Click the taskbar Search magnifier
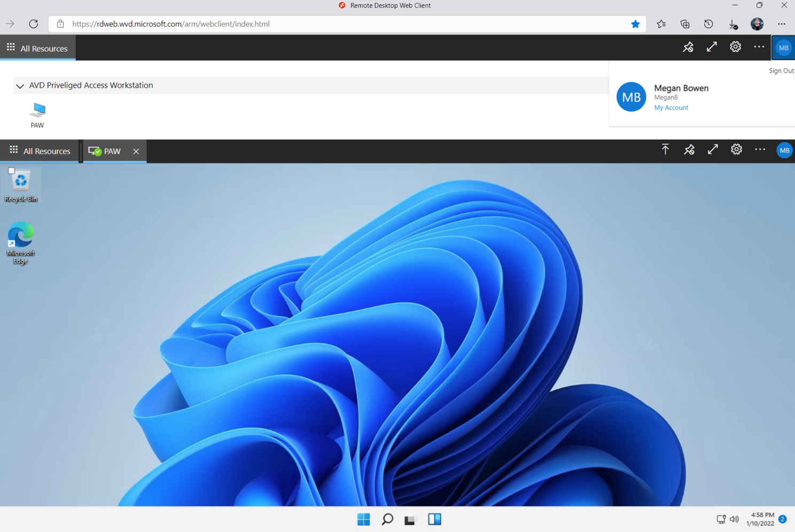This screenshot has height=532, width=795. click(x=387, y=519)
